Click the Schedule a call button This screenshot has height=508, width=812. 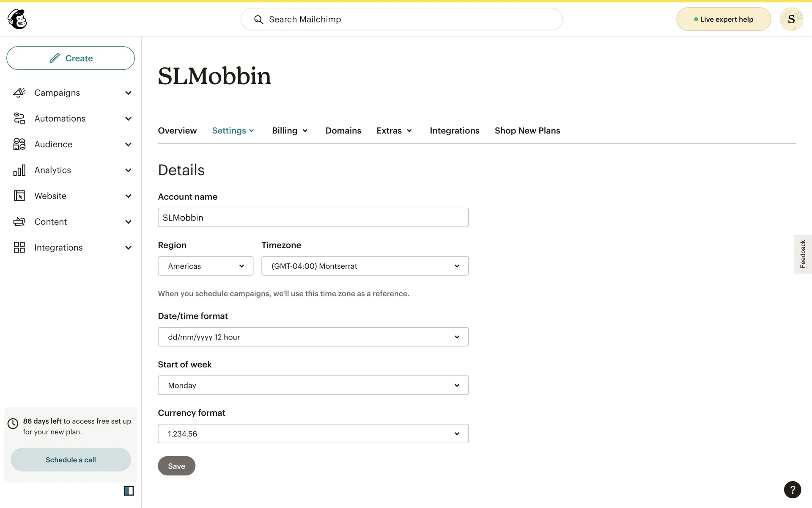71,460
